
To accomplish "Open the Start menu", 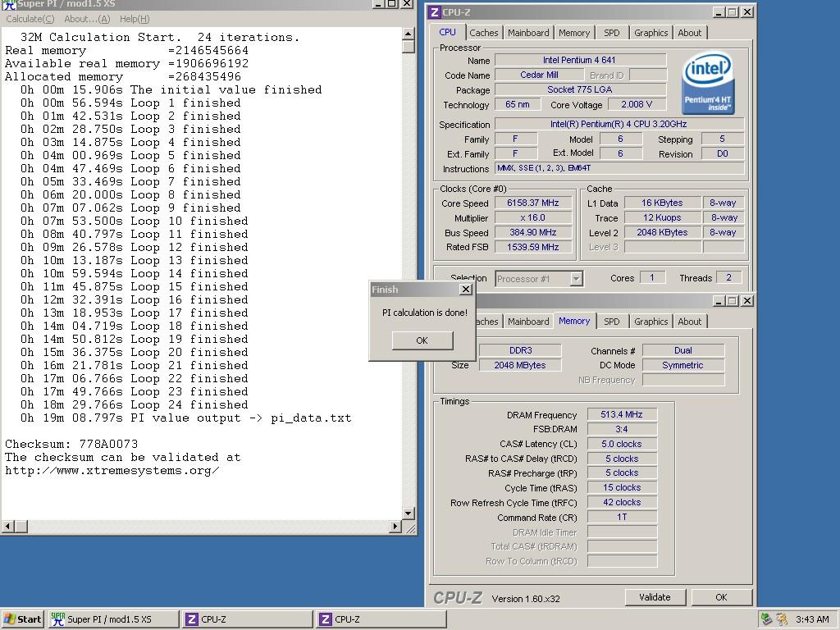I will pos(23,619).
